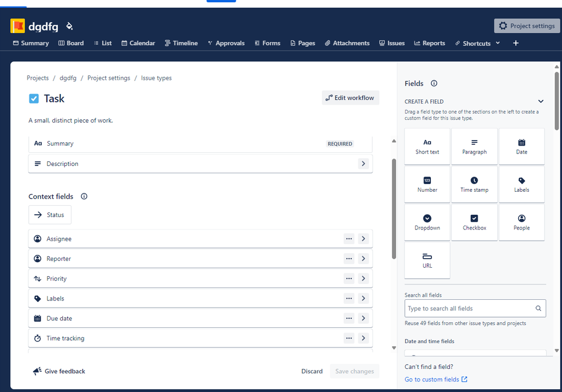Viewport: 562px width, 392px height.
Task: Click the Give feedback button
Action: pyautogui.click(x=59, y=371)
